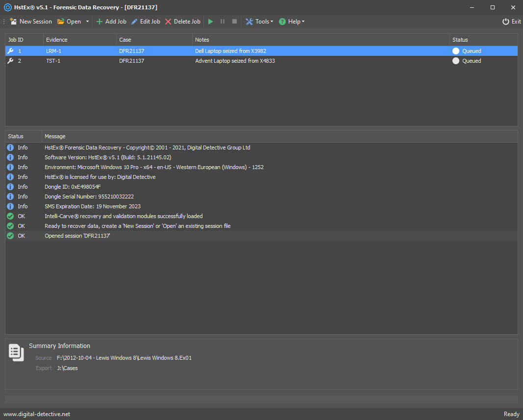Click the Exit power button
This screenshot has height=420, width=523.
pyautogui.click(x=511, y=22)
